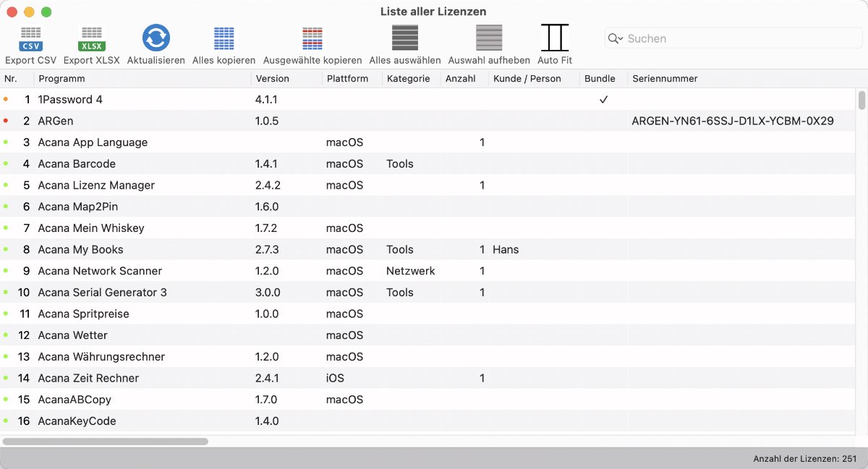
Task: Click the Export CSV toolbar icon
Action: tap(30, 38)
